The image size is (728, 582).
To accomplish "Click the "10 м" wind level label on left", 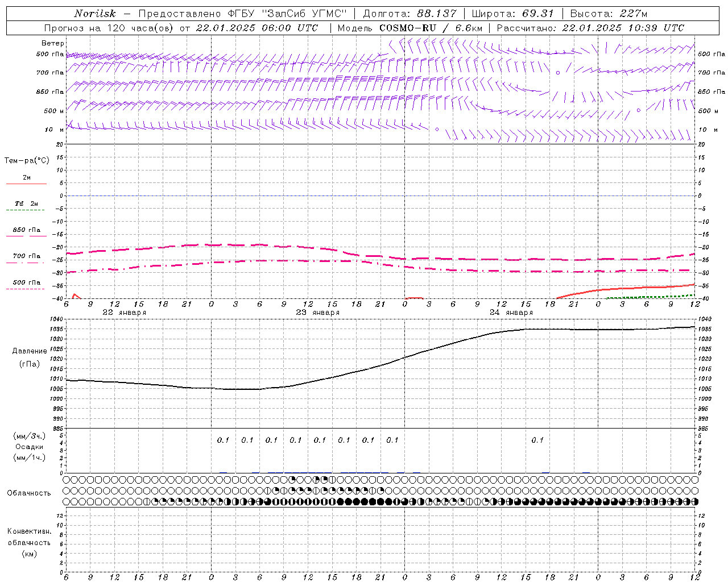I will pyautogui.click(x=55, y=130).
